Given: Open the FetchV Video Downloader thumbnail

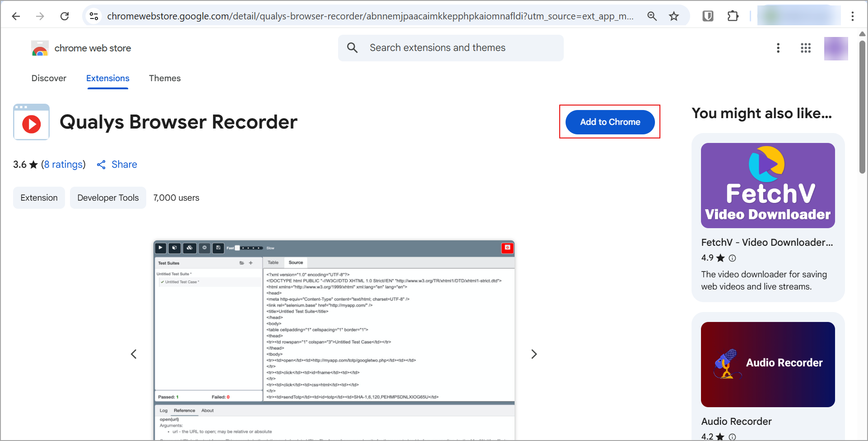Looking at the screenshot, I should [768, 185].
